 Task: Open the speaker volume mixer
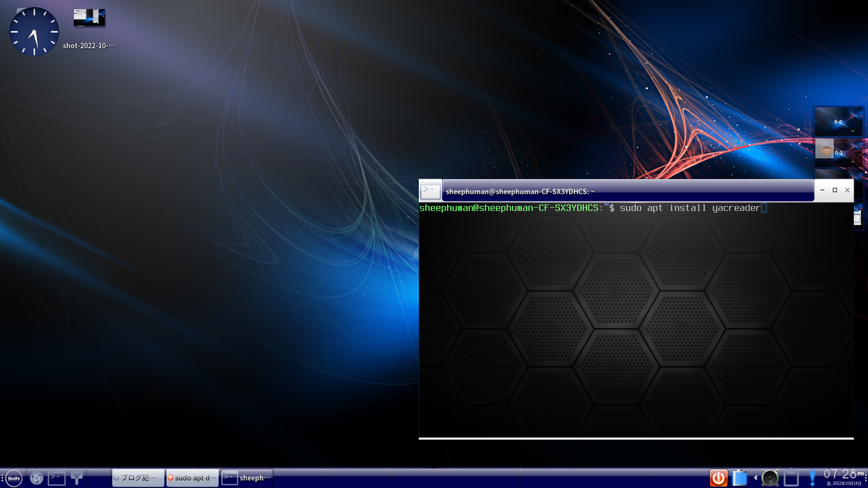[x=770, y=478]
